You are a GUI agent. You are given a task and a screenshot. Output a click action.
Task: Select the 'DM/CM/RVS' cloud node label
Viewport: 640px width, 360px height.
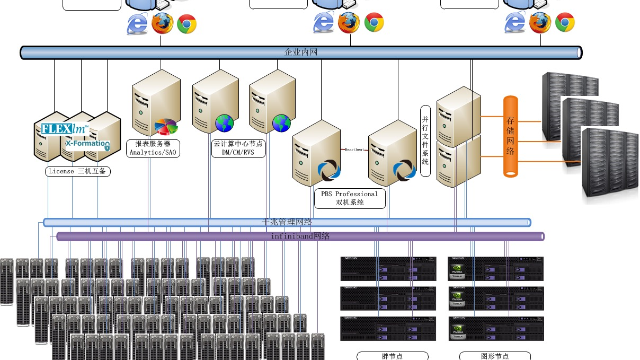pos(238,149)
